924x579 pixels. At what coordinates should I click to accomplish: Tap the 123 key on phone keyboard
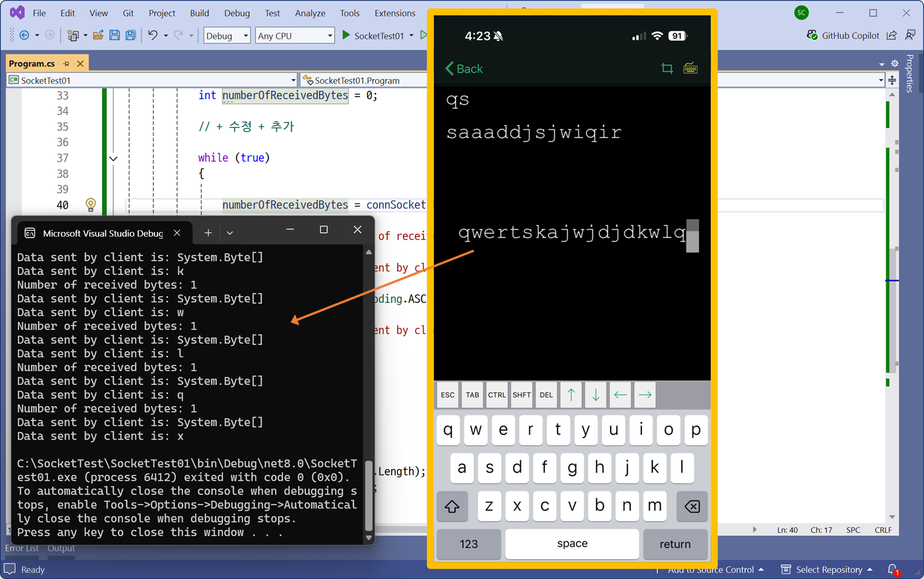[469, 544]
